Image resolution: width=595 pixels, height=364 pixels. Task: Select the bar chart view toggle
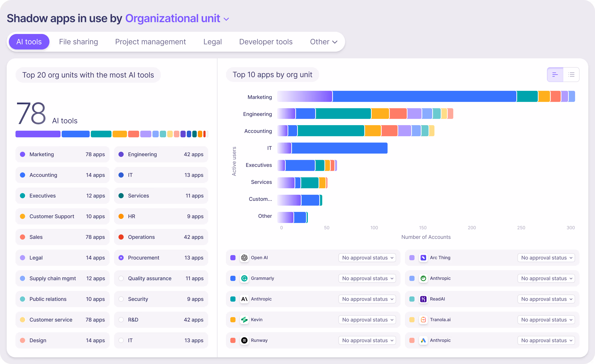point(555,75)
